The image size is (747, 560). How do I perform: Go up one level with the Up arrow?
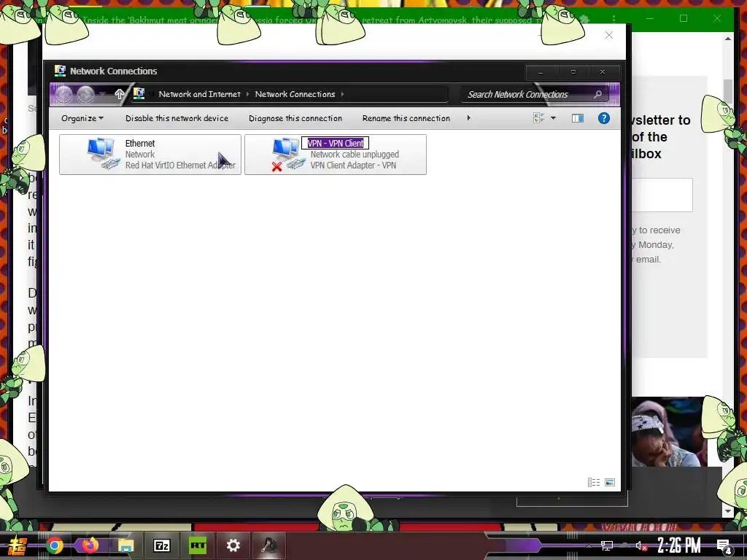point(119,94)
